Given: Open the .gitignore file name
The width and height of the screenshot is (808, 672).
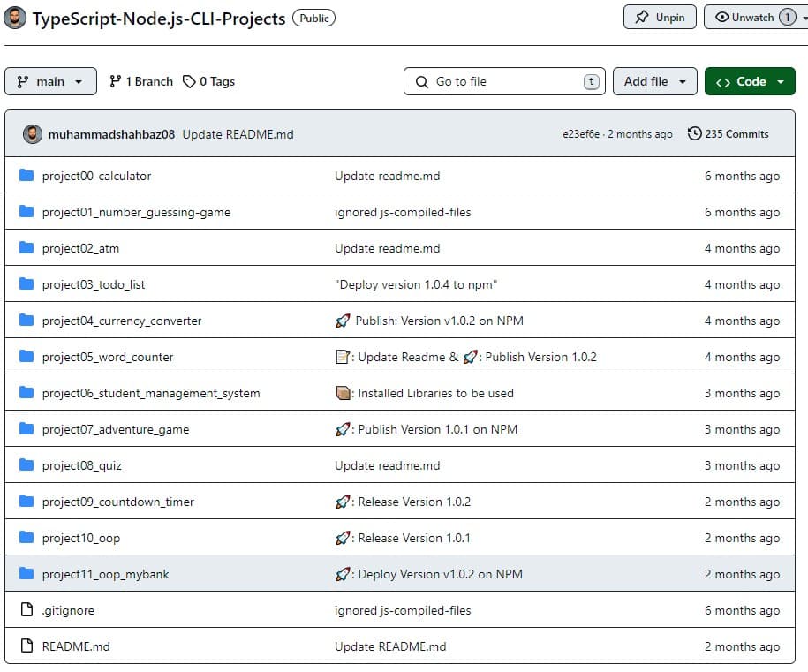Looking at the screenshot, I should pos(68,611).
